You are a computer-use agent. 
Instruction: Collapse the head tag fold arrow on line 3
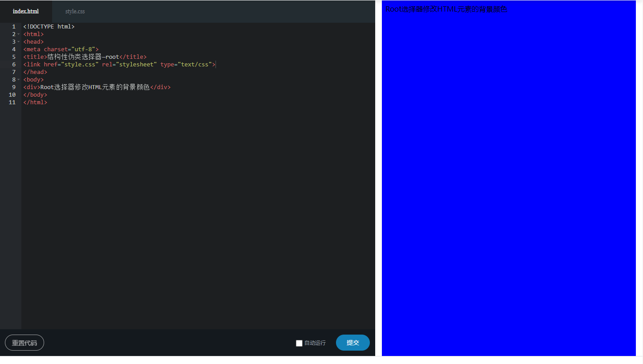point(19,42)
